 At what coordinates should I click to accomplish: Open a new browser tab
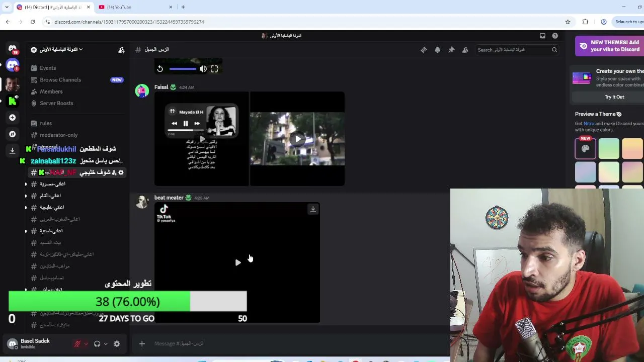[x=183, y=7]
